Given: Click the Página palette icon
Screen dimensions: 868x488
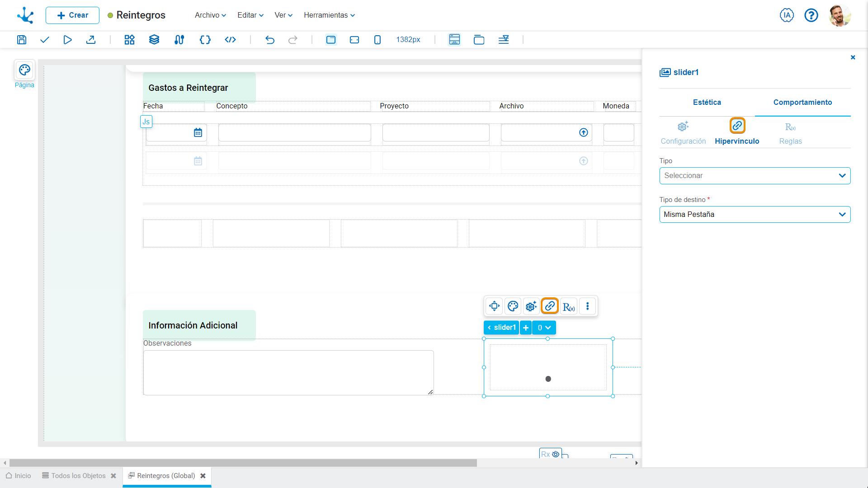Looking at the screenshot, I should 24,70.
